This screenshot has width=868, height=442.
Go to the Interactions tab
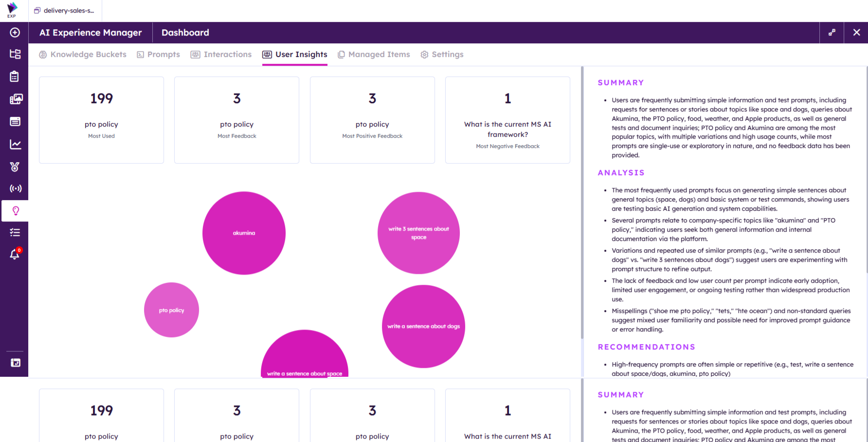pyautogui.click(x=221, y=55)
